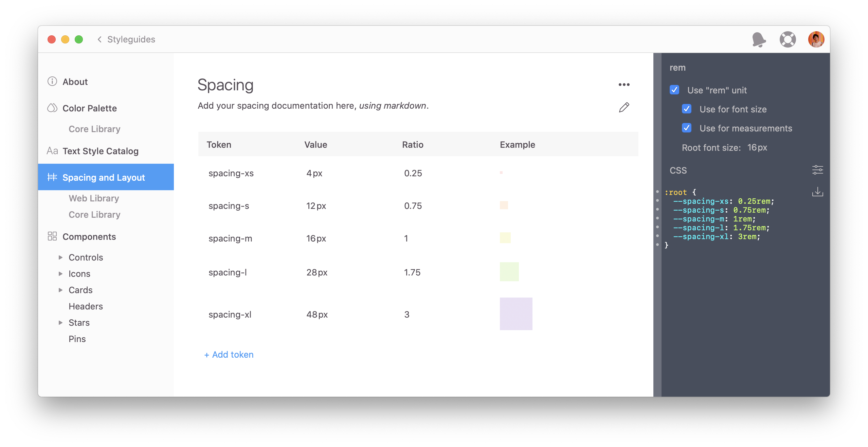Open CSS settings sliders icon
This screenshot has height=447, width=868.
(x=817, y=170)
